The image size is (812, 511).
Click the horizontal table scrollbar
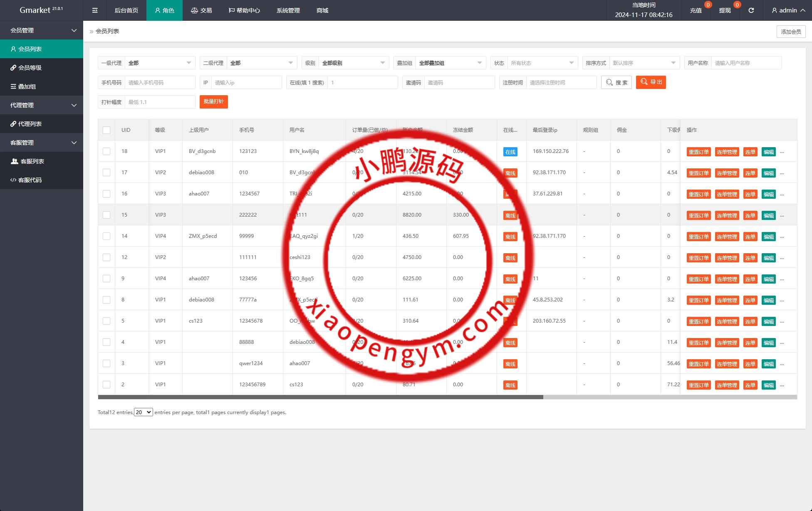(x=320, y=397)
